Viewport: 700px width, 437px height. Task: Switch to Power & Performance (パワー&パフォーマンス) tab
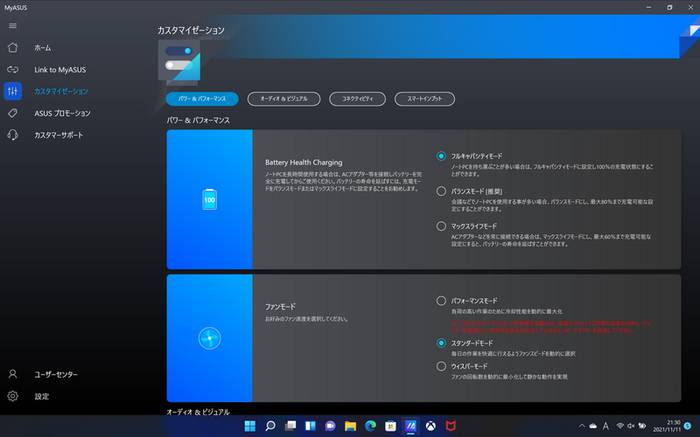click(202, 99)
